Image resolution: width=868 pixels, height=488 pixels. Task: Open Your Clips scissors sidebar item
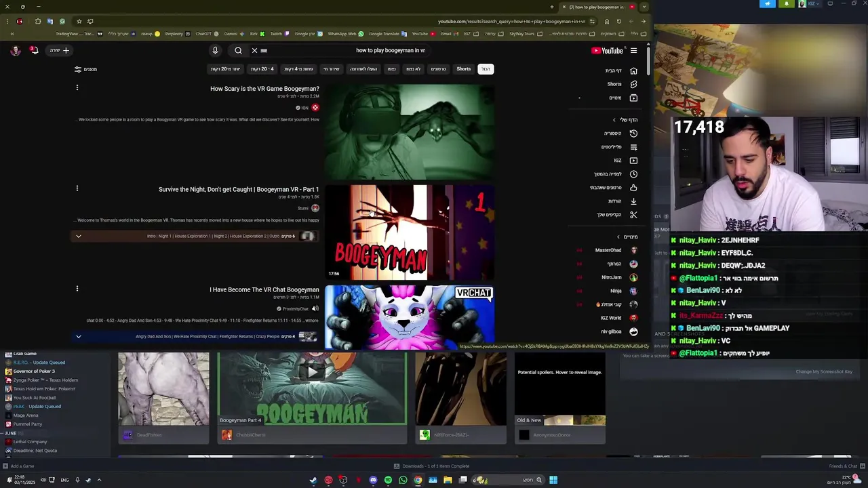[x=618, y=215]
